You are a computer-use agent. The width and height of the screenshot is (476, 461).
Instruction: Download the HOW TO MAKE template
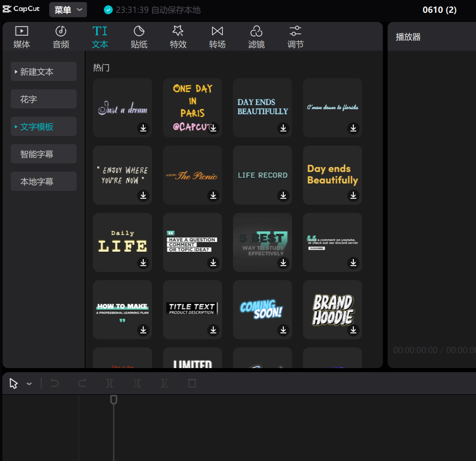tap(143, 330)
